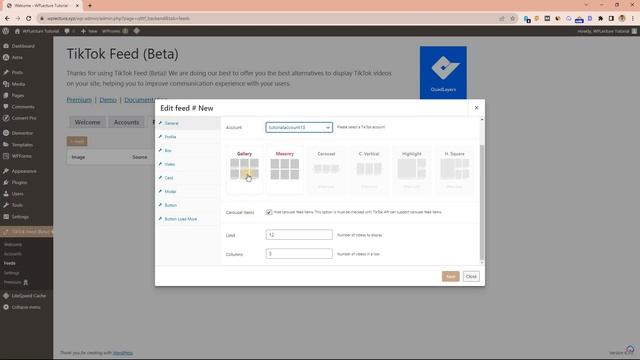Screen dimensions: 640x360
Task: Open Convert Pro menu item
Action: tap(24, 118)
